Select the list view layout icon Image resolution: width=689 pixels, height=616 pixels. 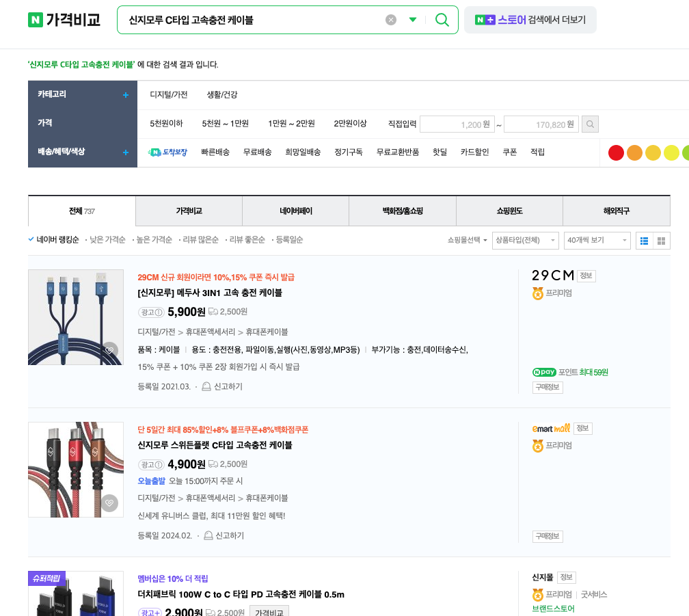[643, 240]
